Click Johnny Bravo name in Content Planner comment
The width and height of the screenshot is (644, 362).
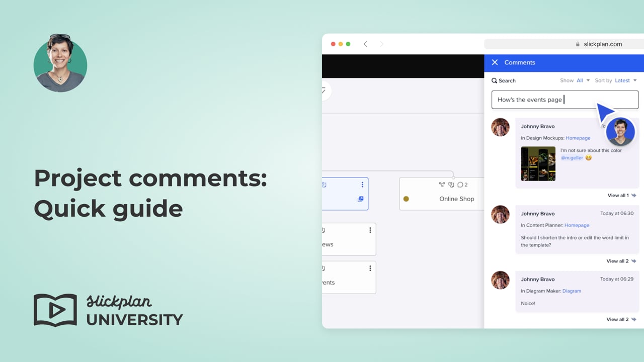(x=537, y=213)
